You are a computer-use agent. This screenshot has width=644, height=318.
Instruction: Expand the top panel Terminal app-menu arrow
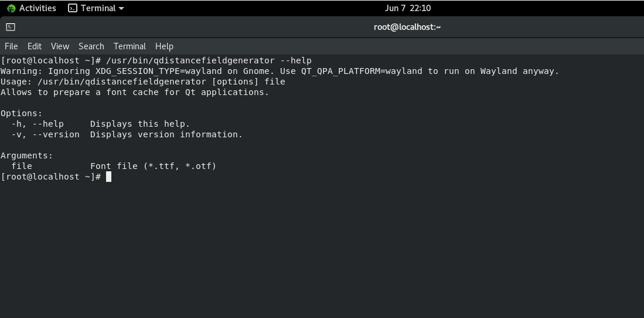pos(121,8)
